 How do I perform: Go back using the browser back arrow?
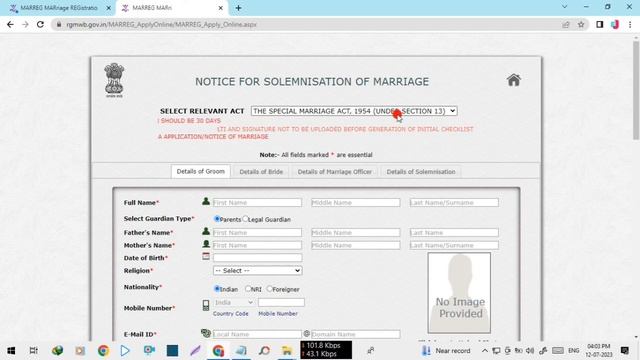point(10,24)
